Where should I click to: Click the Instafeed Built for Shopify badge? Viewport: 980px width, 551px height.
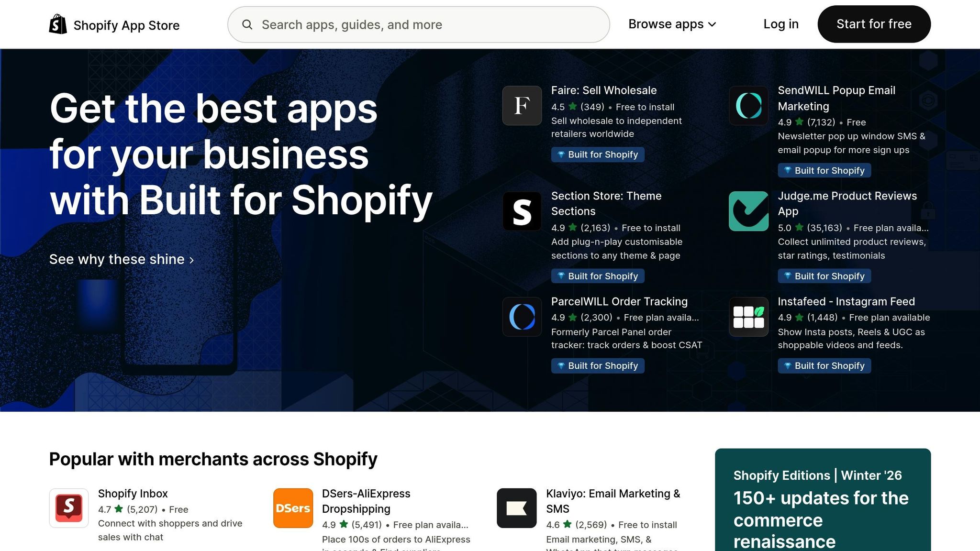[824, 365]
